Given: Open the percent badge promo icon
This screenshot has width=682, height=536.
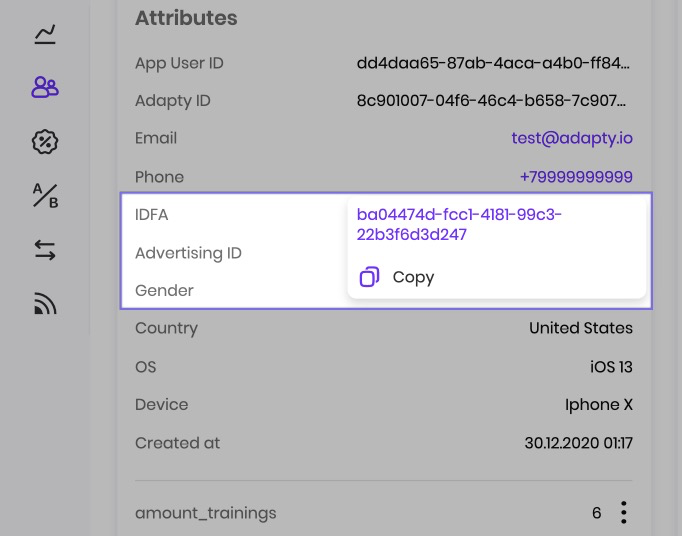Looking at the screenshot, I should (x=45, y=142).
